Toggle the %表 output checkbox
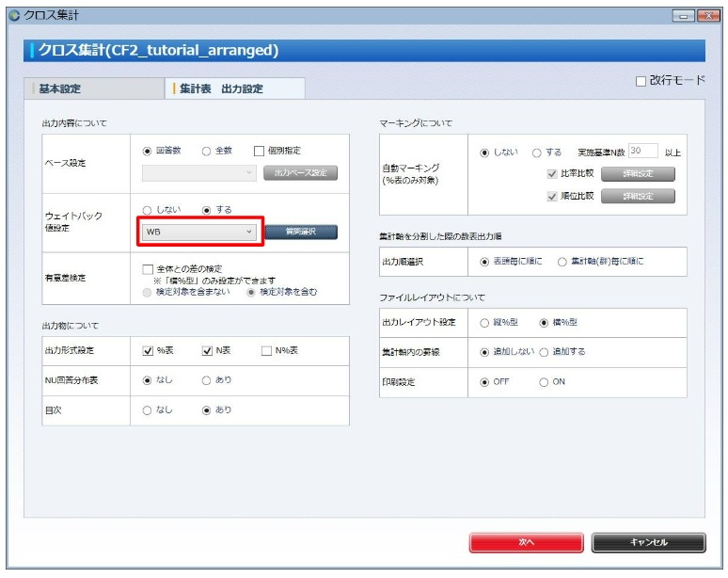 tap(148, 351)
